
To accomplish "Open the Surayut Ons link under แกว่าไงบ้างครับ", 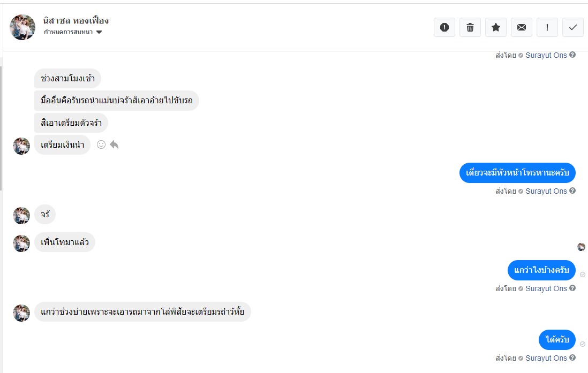I will click(546, 288).
